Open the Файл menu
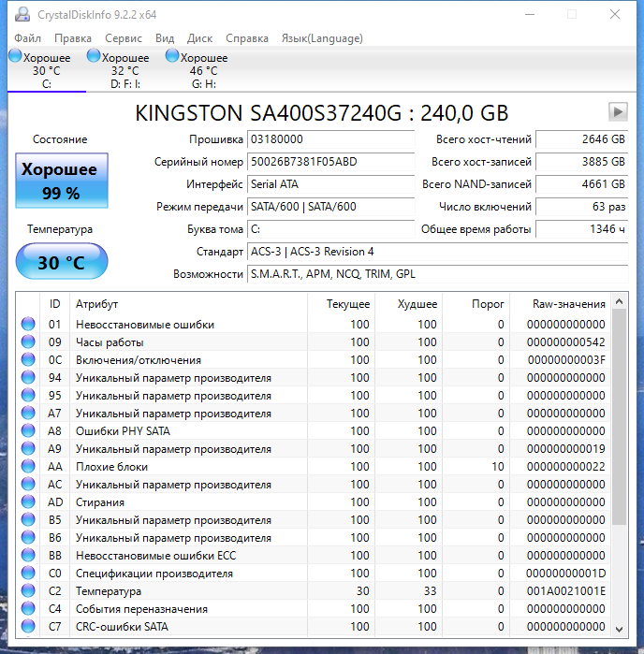Viewport: 644px width, 654px height. click(27, 38)
